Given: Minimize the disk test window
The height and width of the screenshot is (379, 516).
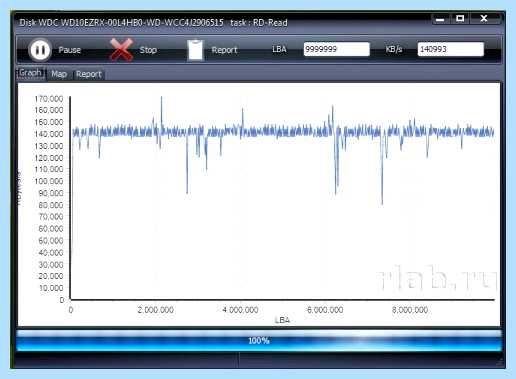Looking at the screenshot, I should pos(440,19).
